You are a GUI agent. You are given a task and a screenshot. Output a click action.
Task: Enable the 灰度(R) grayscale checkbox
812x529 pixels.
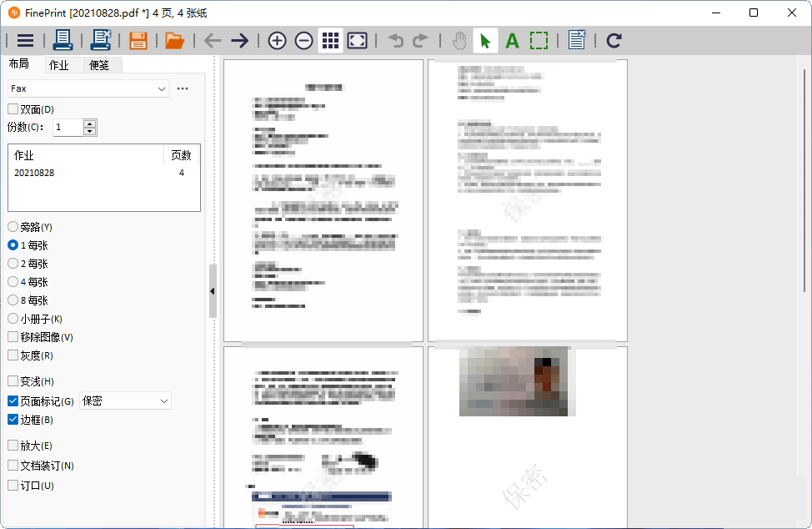[x=13, y=355]
